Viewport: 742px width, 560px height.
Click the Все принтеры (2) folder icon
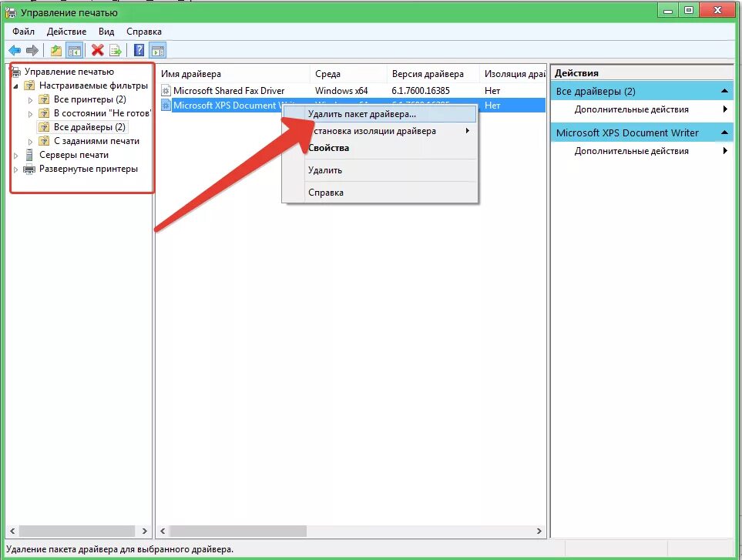tap(44, 99)
